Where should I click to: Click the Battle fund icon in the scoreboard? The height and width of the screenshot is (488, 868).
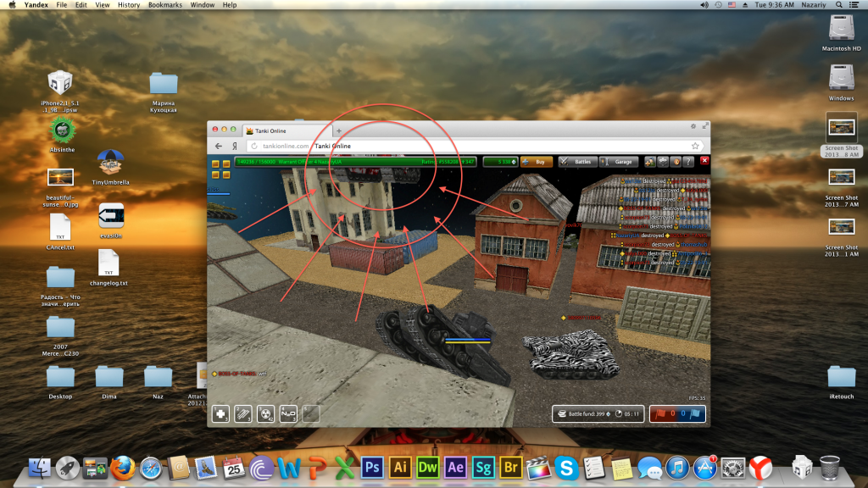click(562, 413)
